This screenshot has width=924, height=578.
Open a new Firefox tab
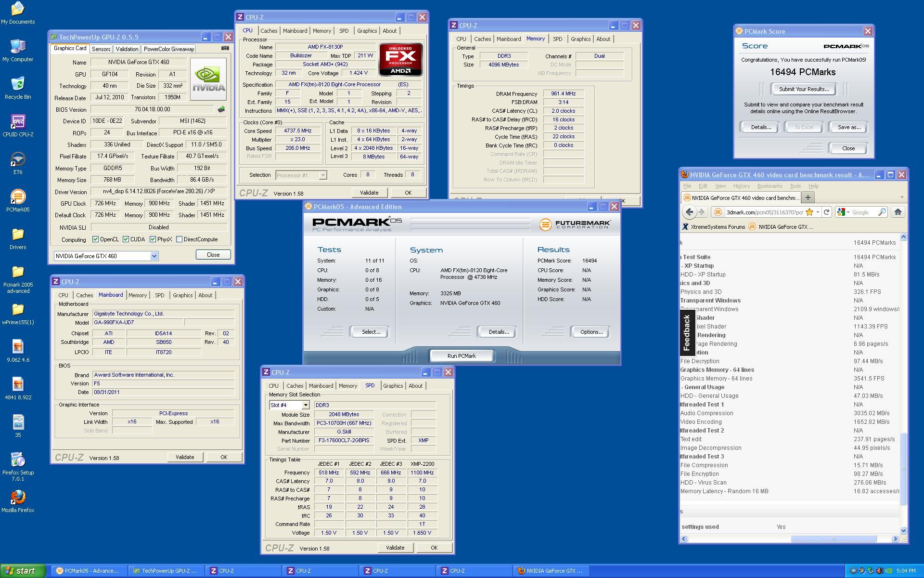[x=808, y=197]
